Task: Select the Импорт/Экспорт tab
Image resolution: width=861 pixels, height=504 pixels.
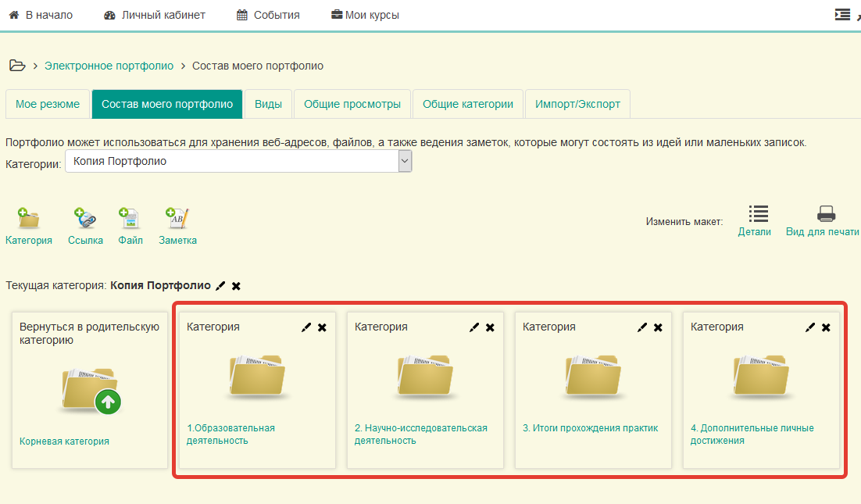Action: 577,104
